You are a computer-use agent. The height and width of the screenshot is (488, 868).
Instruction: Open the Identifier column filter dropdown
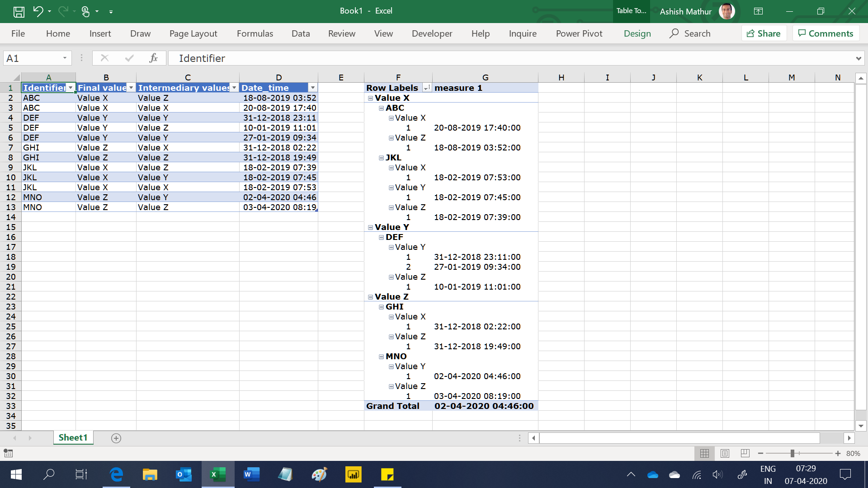point(71,88)
